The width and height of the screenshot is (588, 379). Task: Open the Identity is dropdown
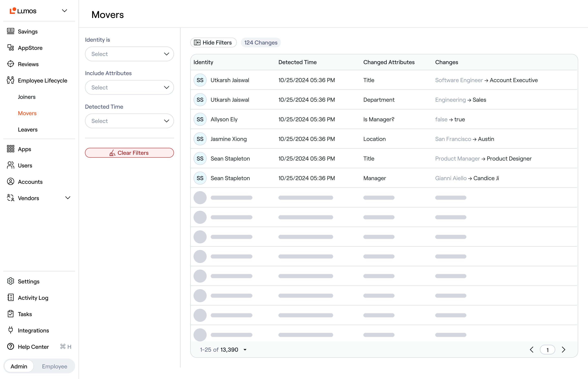click(129, 54)
